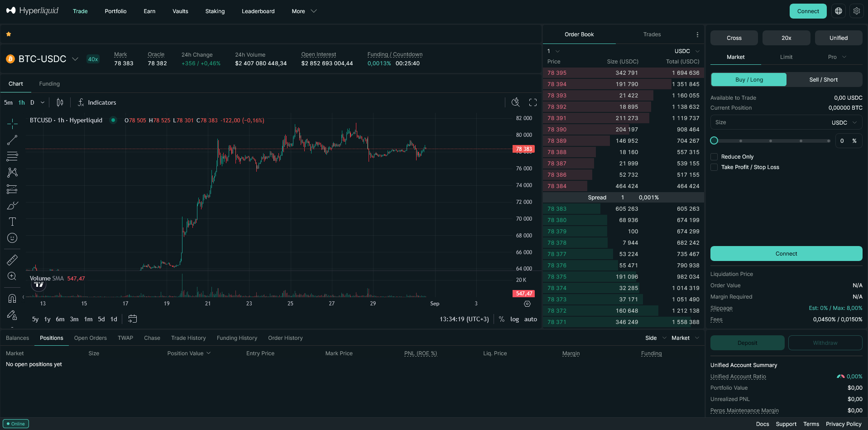Toggle percent scale on chart
This screenshot has width=868, height=430.
pyautogui.click(x=502, y=319)
